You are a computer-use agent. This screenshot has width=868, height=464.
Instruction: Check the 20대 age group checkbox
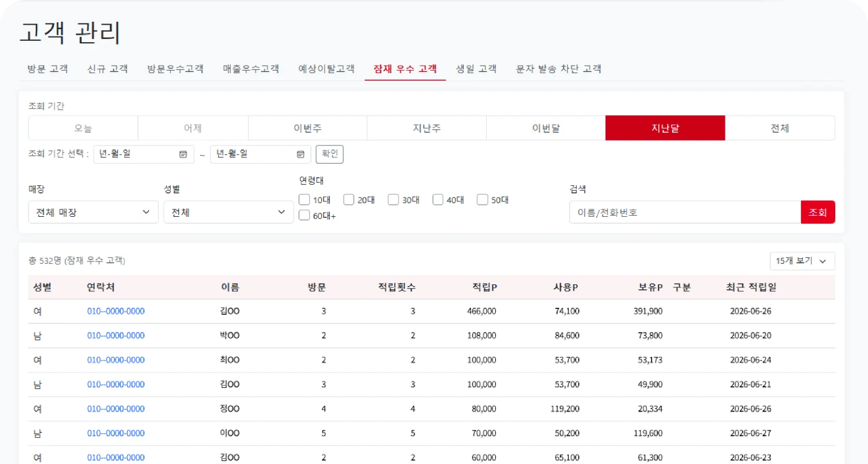tap(349, 199)
